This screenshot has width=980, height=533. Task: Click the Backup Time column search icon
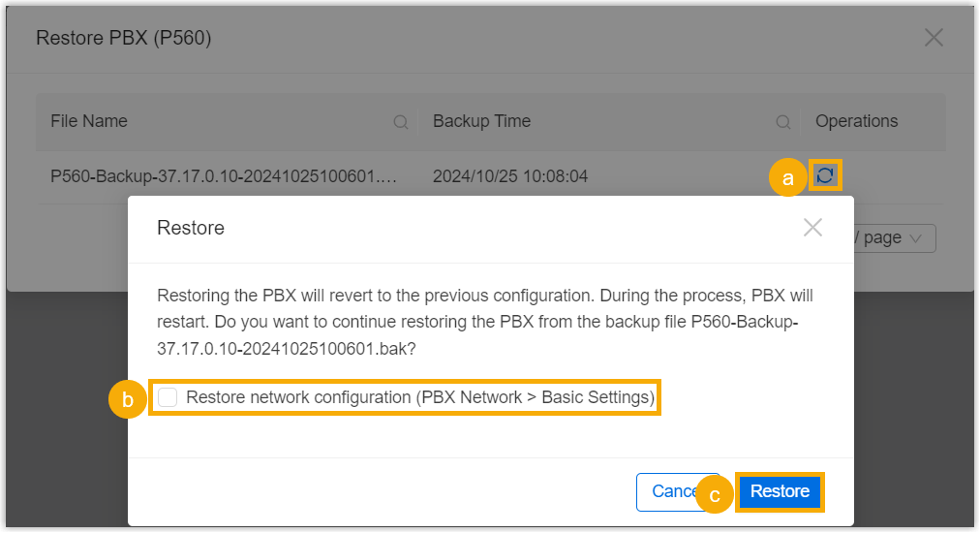coord(783,122)
